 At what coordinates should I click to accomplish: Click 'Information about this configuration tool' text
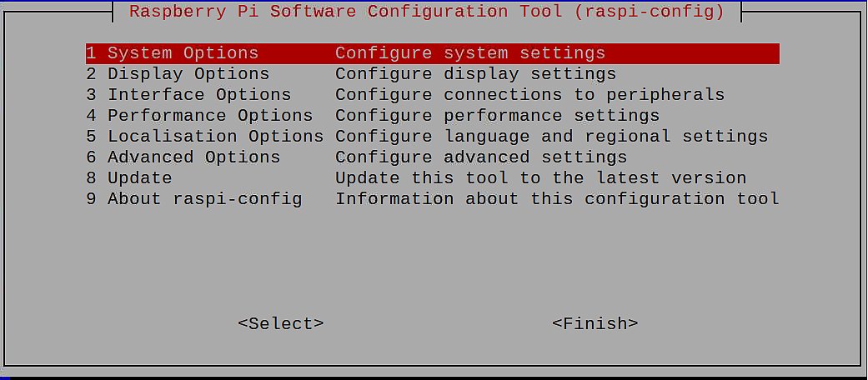pos(557,199)
